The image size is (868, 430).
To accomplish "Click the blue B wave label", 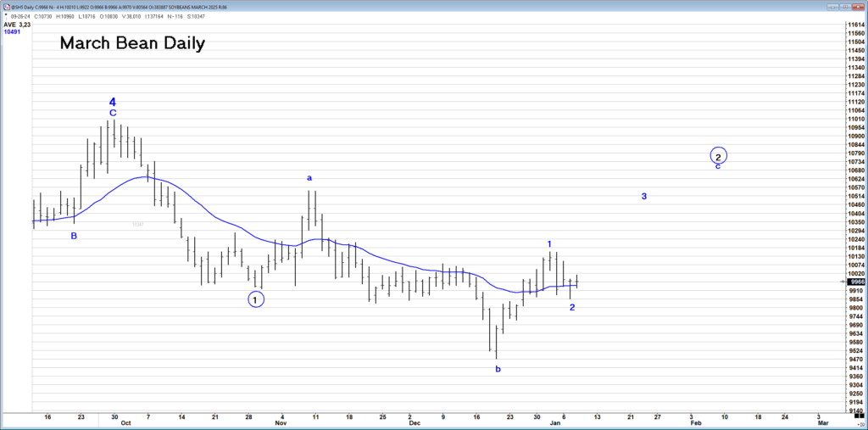I will pyautogui.click(x=74, y=236).
